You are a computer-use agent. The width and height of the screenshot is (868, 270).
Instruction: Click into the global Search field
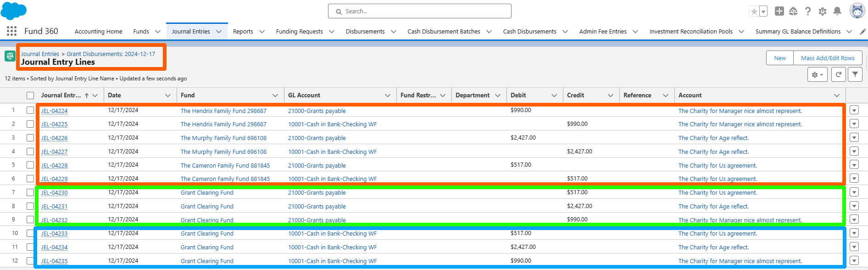point(419,11)
